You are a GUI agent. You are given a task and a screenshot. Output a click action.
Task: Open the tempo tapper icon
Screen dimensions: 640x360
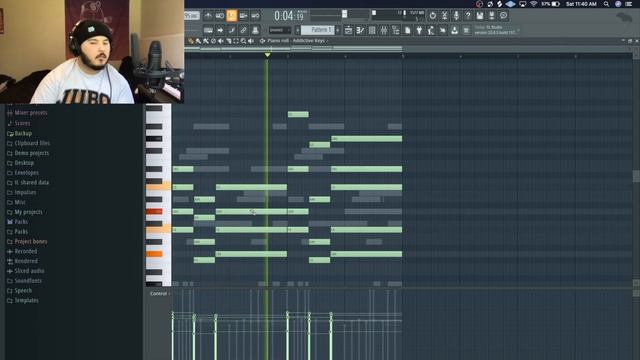431,30
